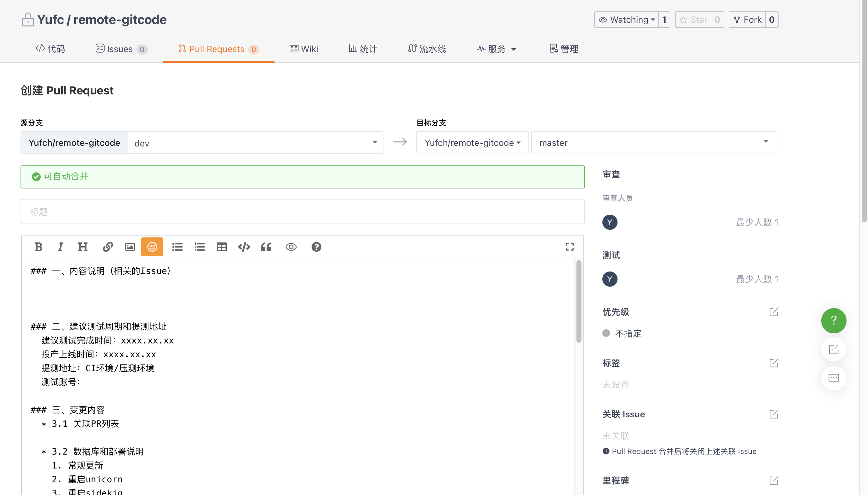Click the remote-gitcode repository name link
868x495 pixels.
click(120, 20)
